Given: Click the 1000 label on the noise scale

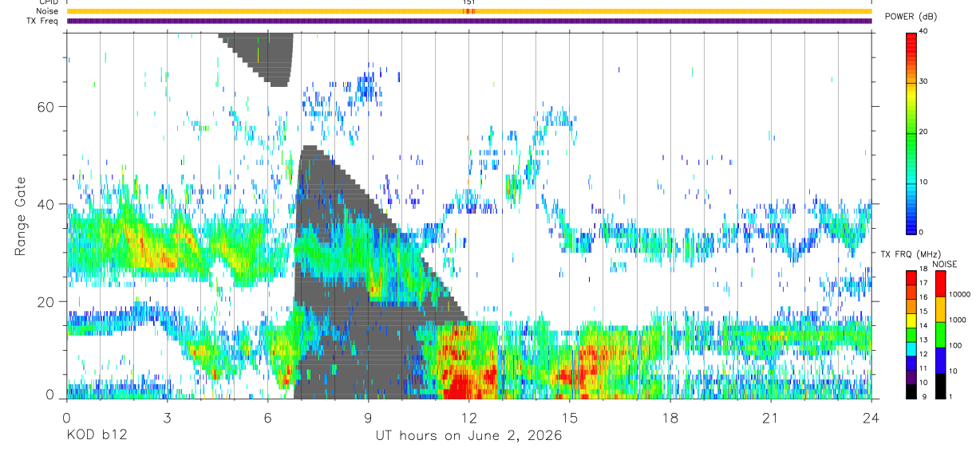Looking at the screenshot, I should [x=958, y=320].
